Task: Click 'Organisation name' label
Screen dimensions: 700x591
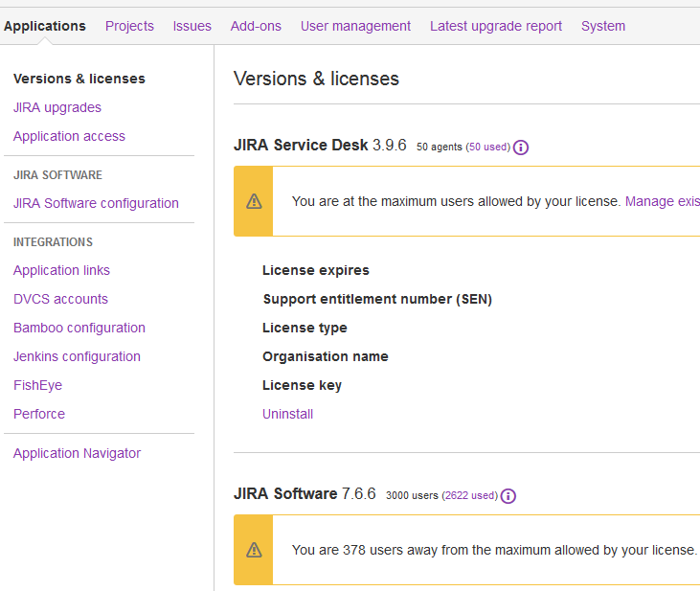Action: pos(326,356)
